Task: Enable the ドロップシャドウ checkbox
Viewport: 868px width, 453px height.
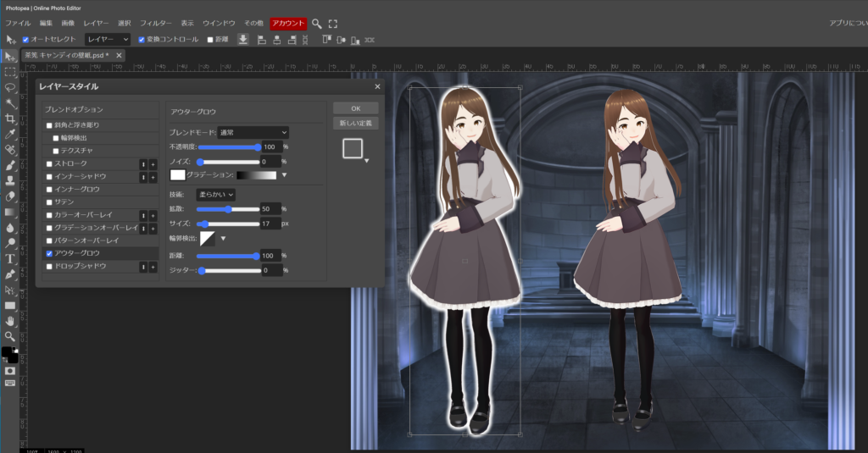Action: coord(49,266)
